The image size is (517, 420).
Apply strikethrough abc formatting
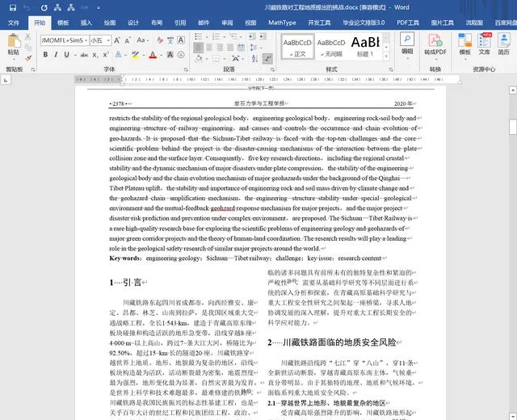84,55
